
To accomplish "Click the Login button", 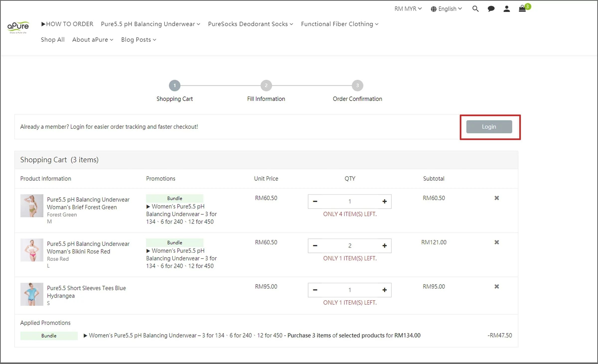I will 489,127.
